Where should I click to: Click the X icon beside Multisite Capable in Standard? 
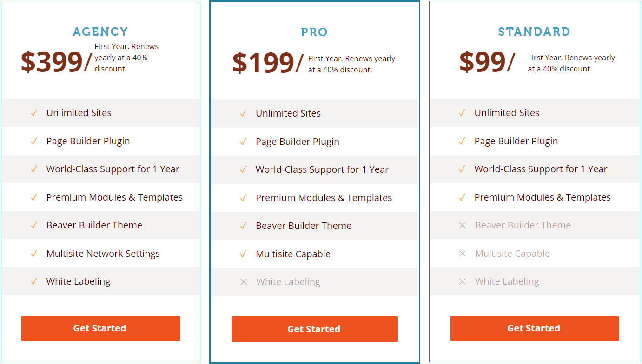462,253
